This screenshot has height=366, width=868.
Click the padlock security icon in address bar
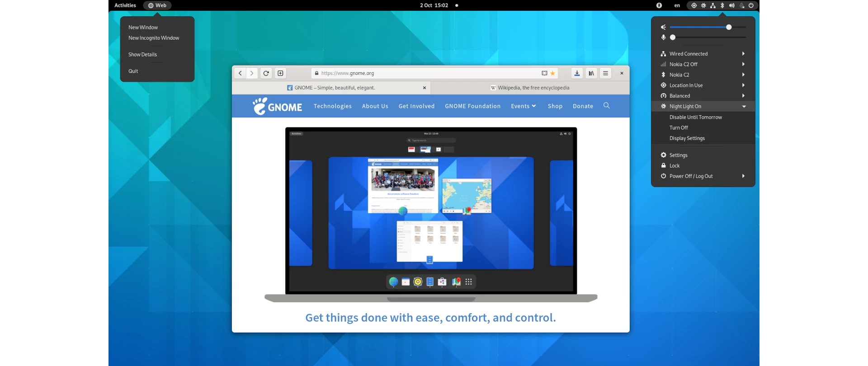click(x=316, y=73)
